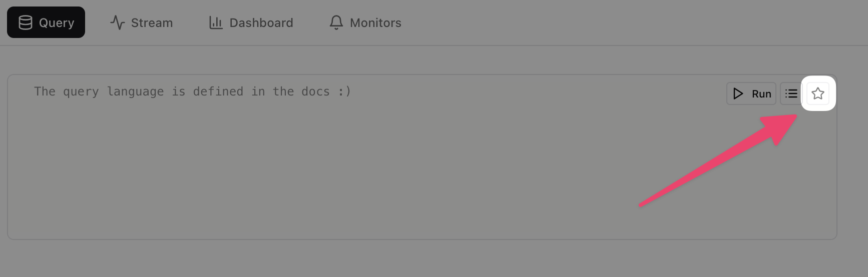
Task: Click the blank header area right of Monitors
Action: [x=636, y=22]
